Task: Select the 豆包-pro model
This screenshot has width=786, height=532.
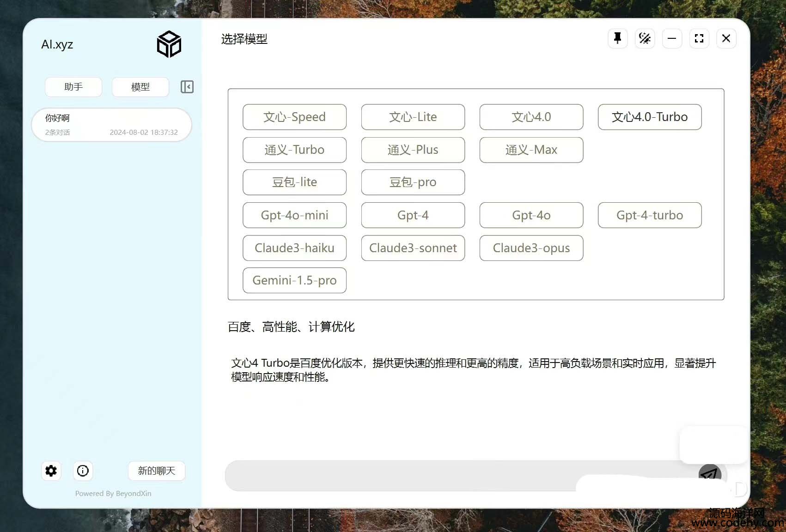Action: point(413,182)
